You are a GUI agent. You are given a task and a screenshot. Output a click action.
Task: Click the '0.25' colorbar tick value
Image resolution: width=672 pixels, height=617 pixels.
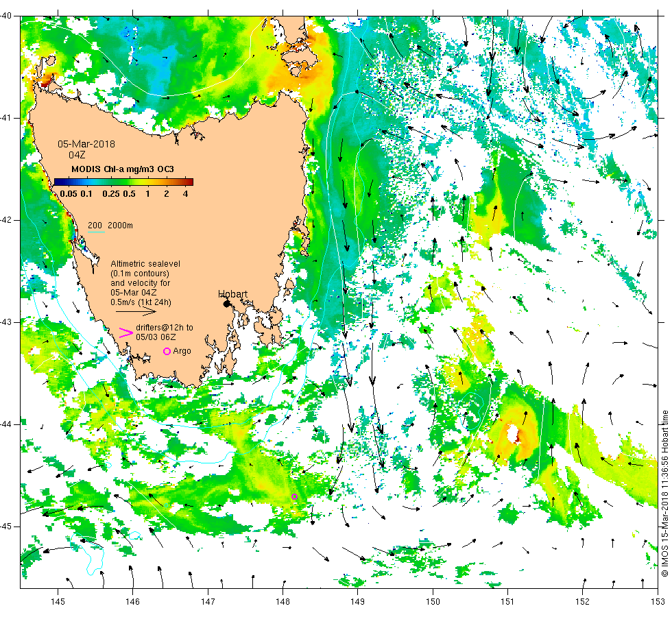point(111,193)
